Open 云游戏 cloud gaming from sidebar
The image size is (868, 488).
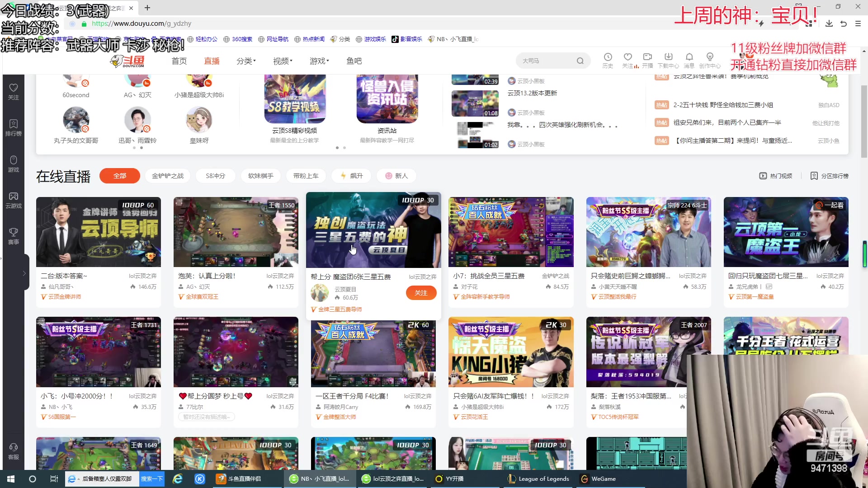[x=13, y=200]
